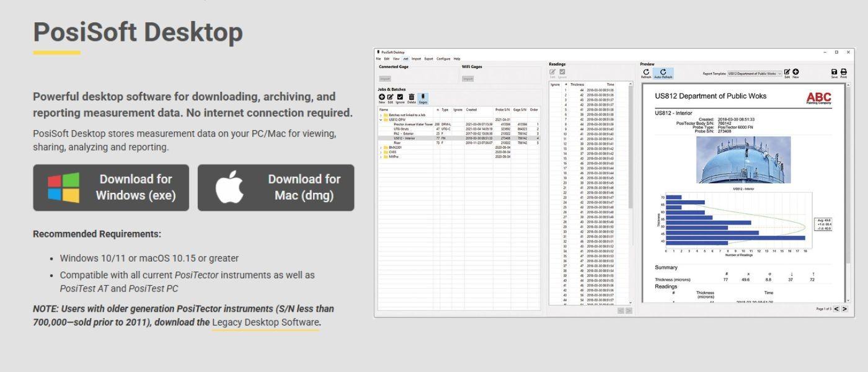Select the Gages icon in Jobs & Batches toolbar
This screenshot has height=372, width=868.
pos(423,97)
